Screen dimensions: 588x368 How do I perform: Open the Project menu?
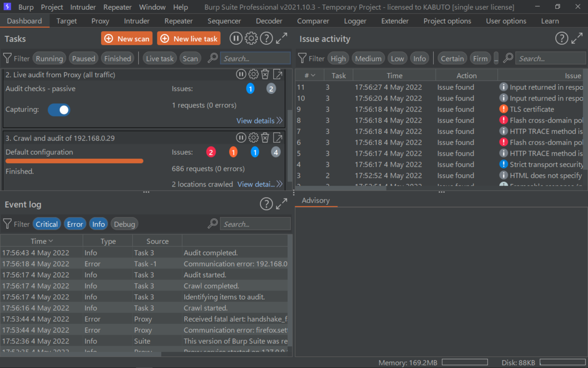[52, 7]
